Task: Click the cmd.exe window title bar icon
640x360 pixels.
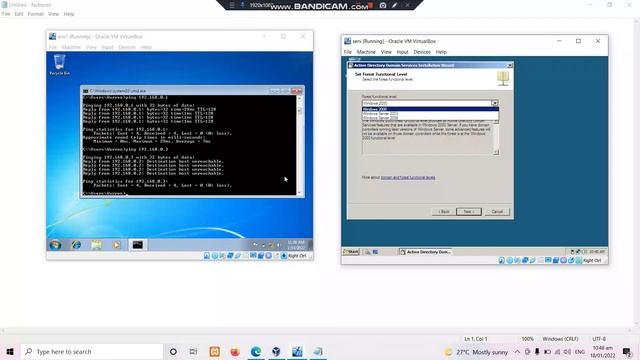Action: pyautogui.click(x=85, y=91)
